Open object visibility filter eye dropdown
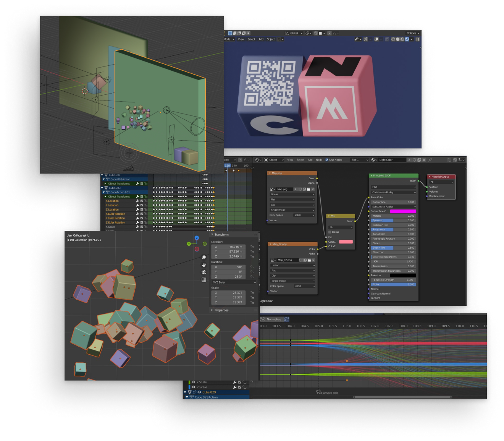 tap(357, 39)
